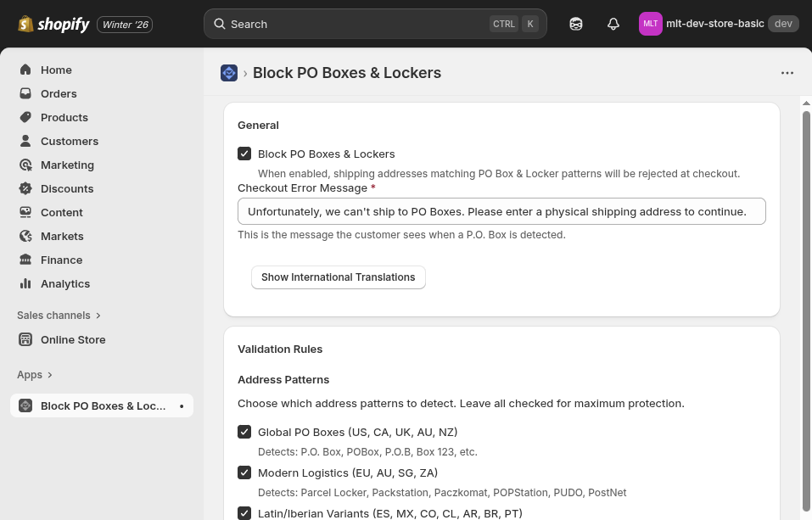This screenshot has height=520, width=812.
Task: Uncheck the Global PO Boxes pattern
Action: pyautogui.click(x=244, y=432)
